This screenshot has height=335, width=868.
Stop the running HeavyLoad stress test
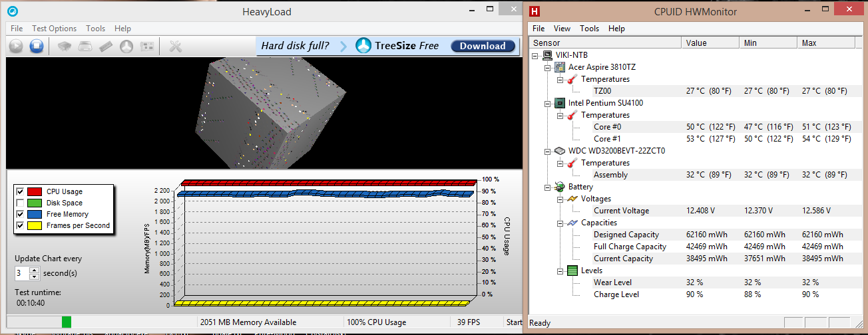point(37,46)
